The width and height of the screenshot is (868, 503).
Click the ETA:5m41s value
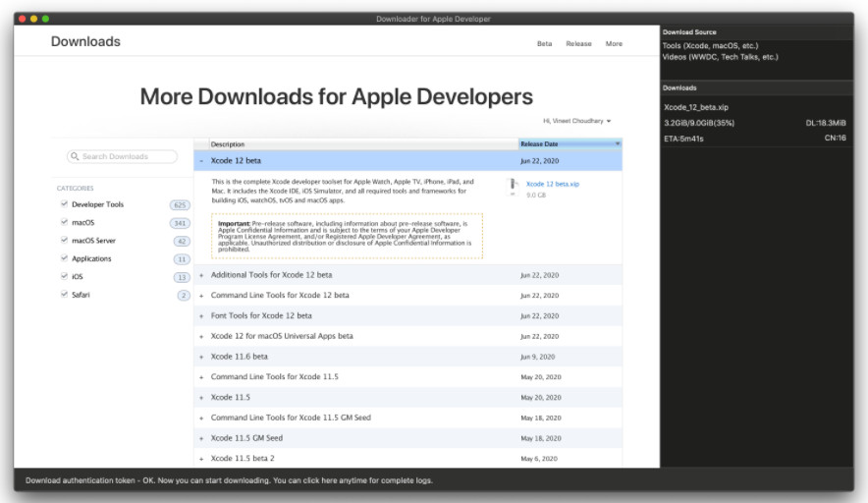click(x=683, y=139)
